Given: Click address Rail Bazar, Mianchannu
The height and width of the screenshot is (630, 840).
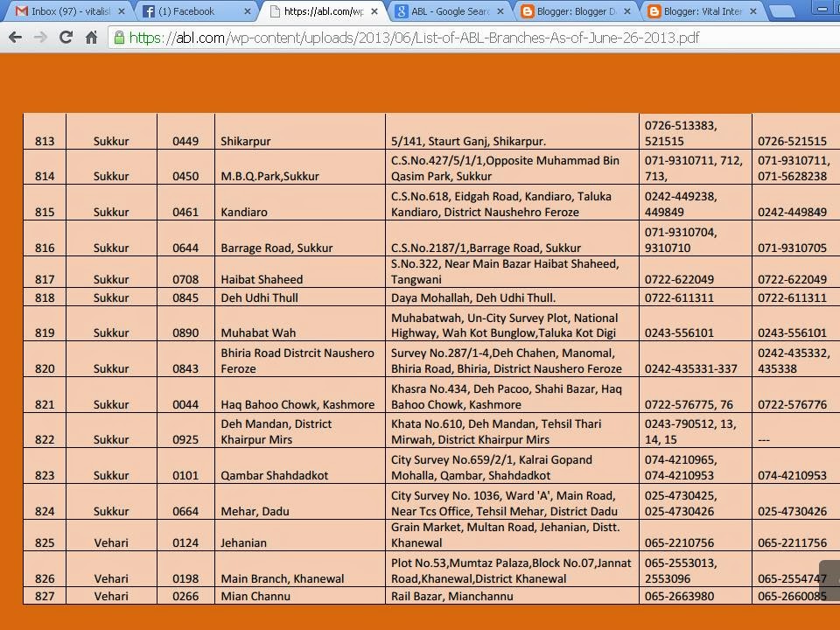Looking at the screenshot, I should pos(452,596).
